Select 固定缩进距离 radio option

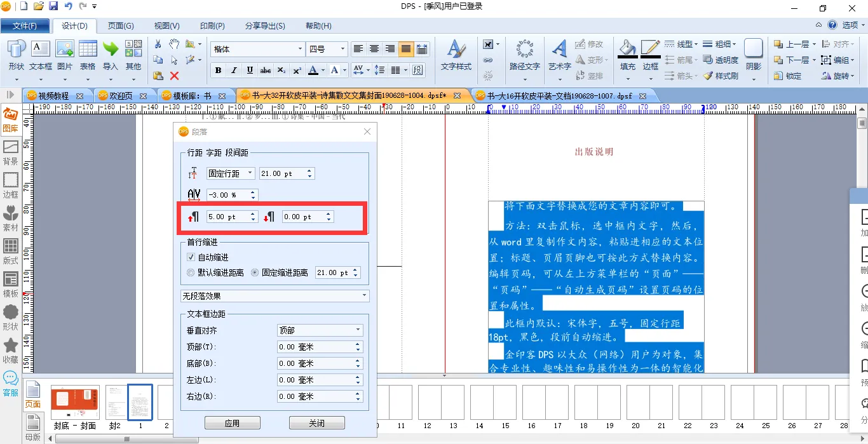[x=255, y=272]
